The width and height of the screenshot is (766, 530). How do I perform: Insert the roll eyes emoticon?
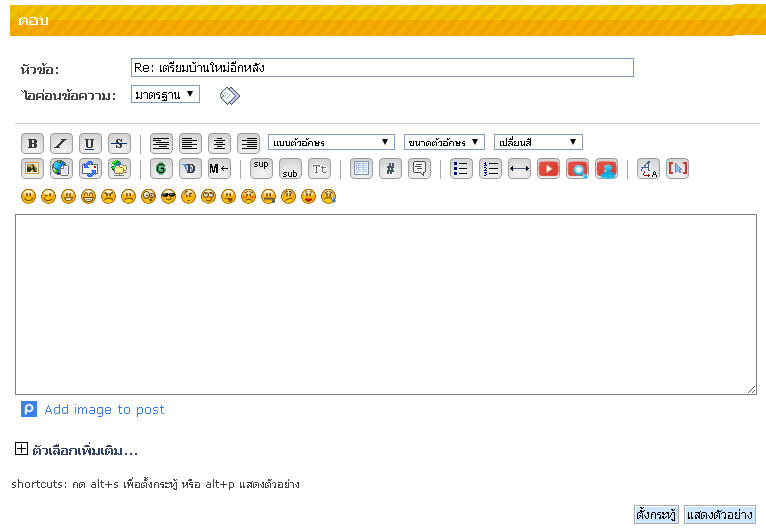tap(209, 196)
